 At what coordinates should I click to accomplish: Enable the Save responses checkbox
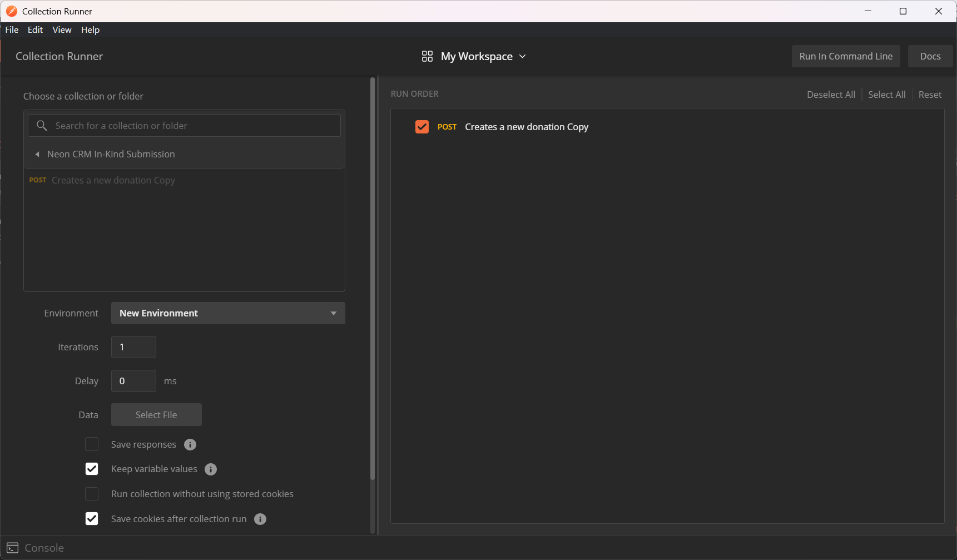click(x=92, y=444)
